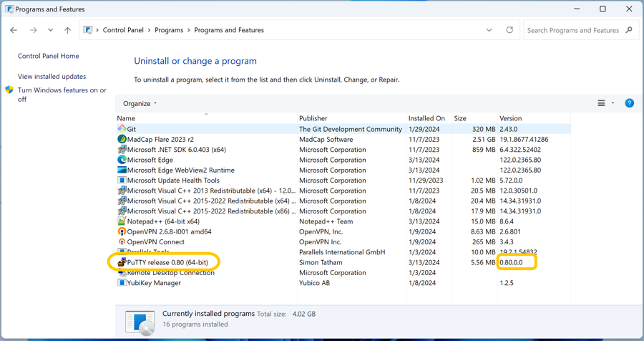Viewport: 644px width, 341px height.
Task: Select the Simon Tatham publisher cell
Action: (x=321, y=262)
